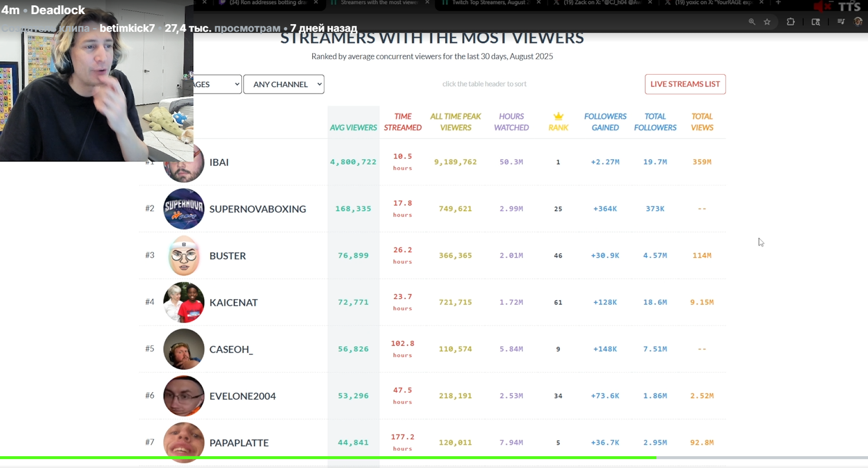
Task: Open the ANY CHANNEL dropdown
Action: coord(284,84)
